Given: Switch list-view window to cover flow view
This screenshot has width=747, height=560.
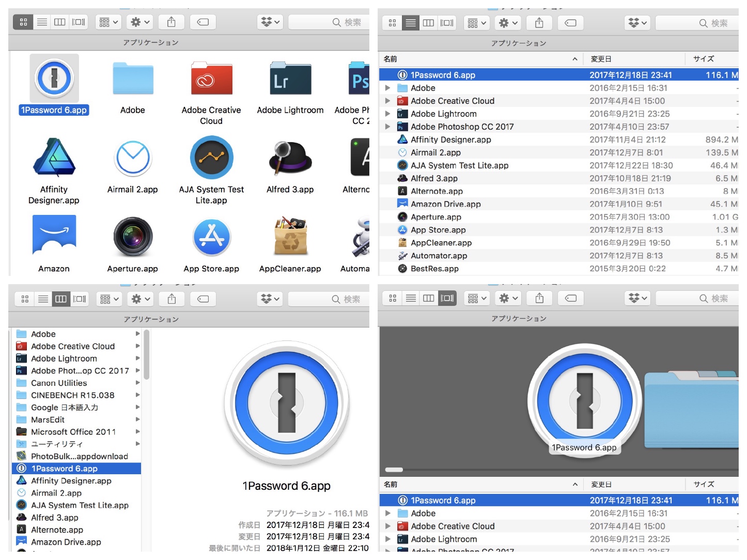Looking at the screenshot, I should point(447,23).
